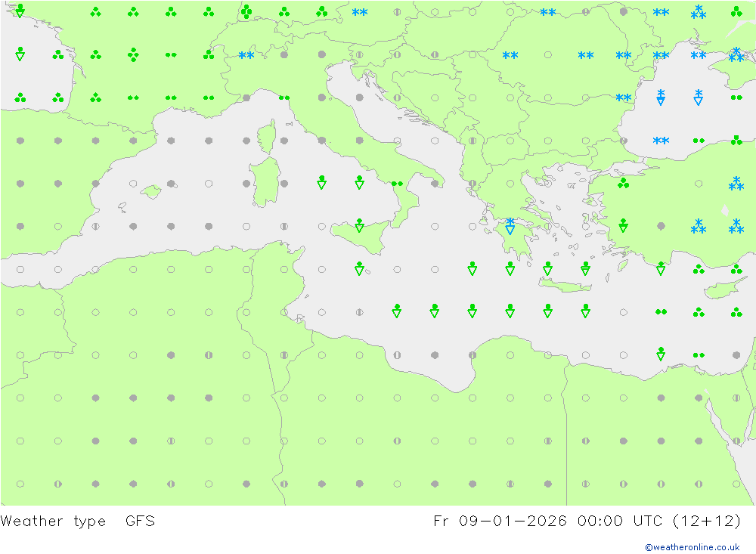This screenshot has height=554, width=756.
Task: Open the weatheronline.co.uk copyright link
Action: (x=692, y=547)
